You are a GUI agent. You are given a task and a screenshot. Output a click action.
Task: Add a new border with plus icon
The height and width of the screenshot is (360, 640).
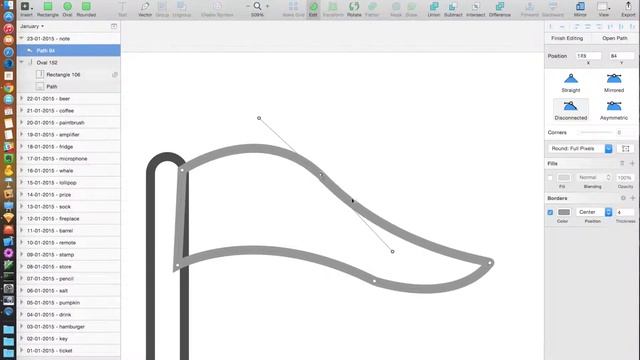pos(632,198)
